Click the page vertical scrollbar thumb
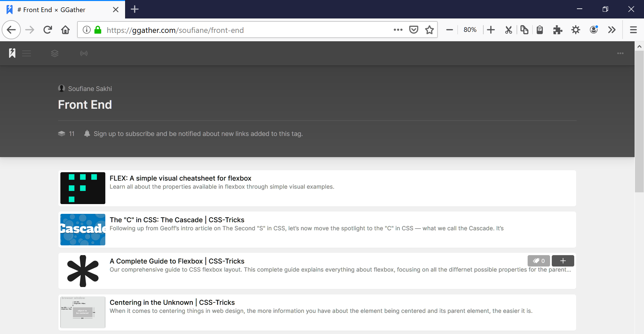The height and width of the screenshot is (334, 644). tap(639, 122)
